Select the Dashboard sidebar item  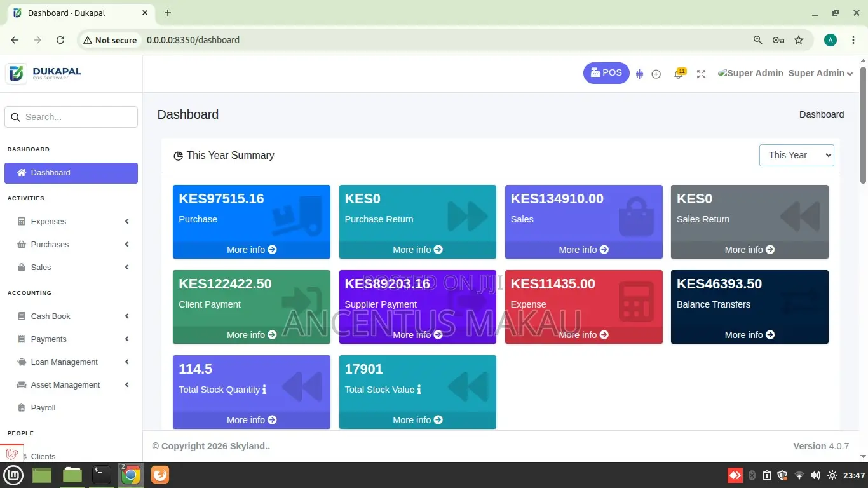point(71,173)
